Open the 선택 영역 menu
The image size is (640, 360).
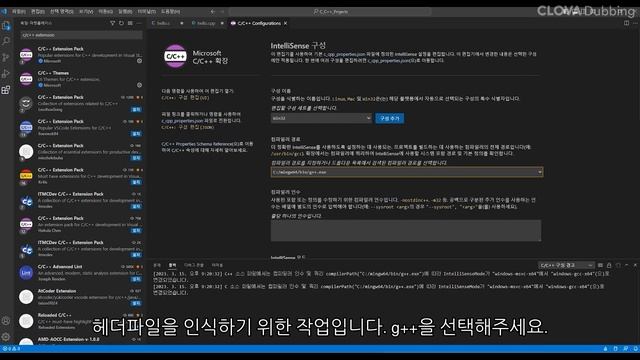point(62,11)
